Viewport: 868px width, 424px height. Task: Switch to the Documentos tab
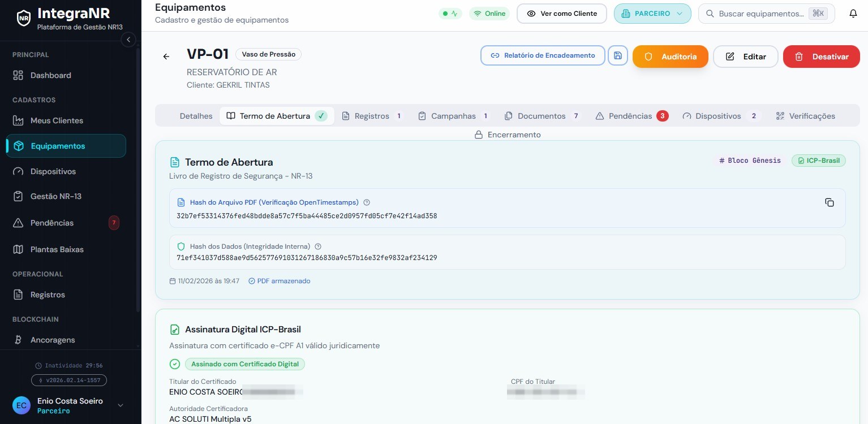(543, 116)
